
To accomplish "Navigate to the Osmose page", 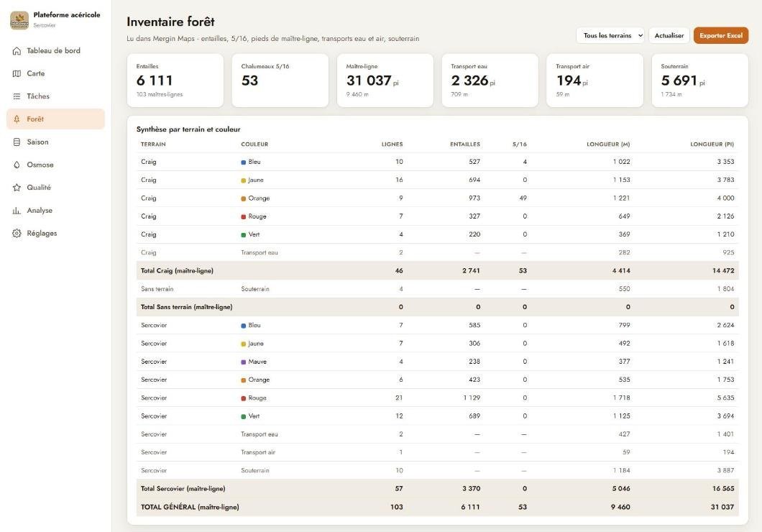I will point(55,165).
